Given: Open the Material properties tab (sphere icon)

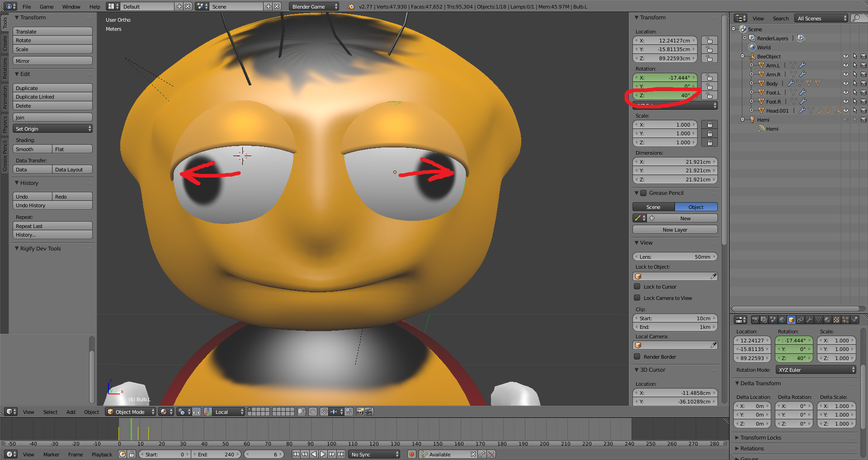Looking at the screenshot, I should tap(827, 320).
